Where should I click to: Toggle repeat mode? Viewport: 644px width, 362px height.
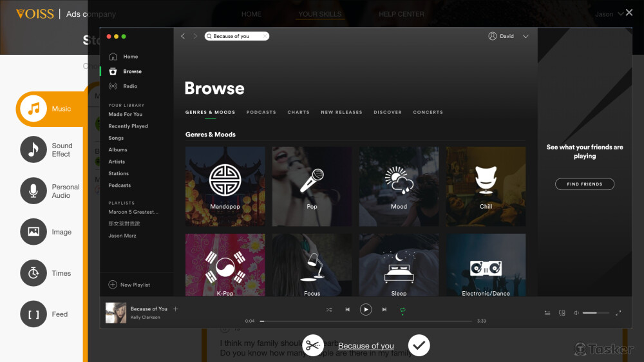[402, 310]
